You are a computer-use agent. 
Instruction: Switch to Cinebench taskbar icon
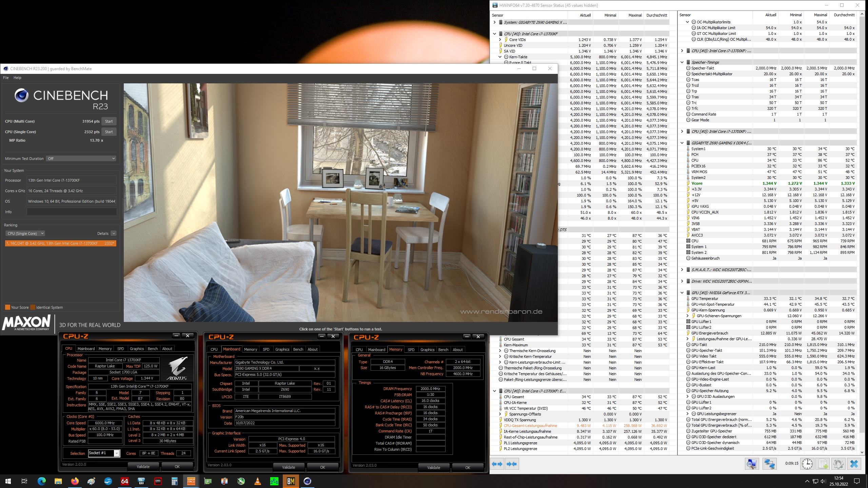pos(307,481)
